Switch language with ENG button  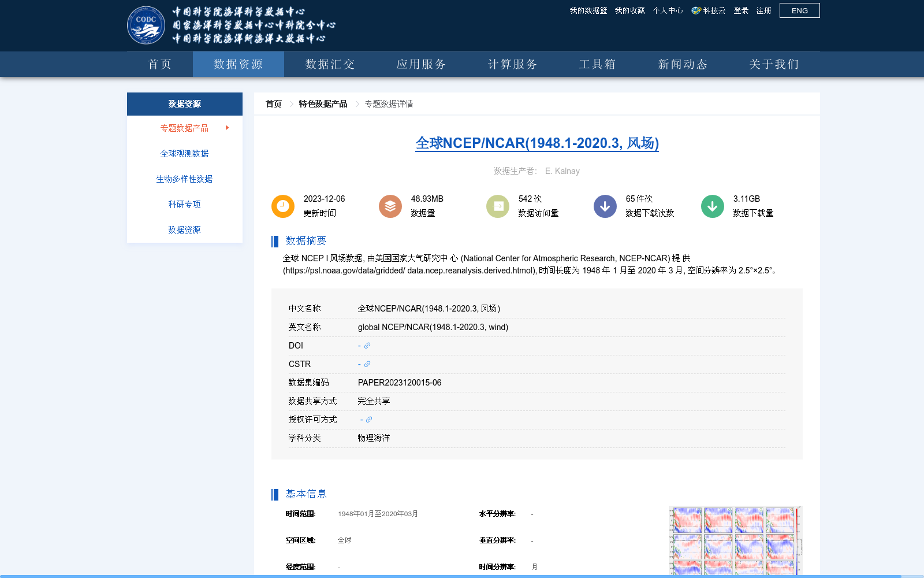tap(800, 10)
